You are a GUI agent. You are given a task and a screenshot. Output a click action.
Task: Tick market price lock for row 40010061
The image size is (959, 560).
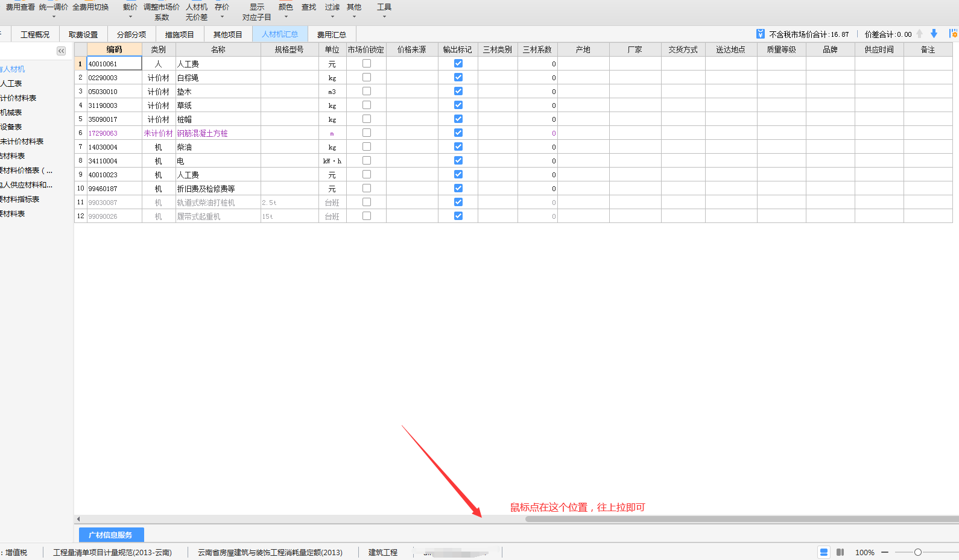point(366,63)
